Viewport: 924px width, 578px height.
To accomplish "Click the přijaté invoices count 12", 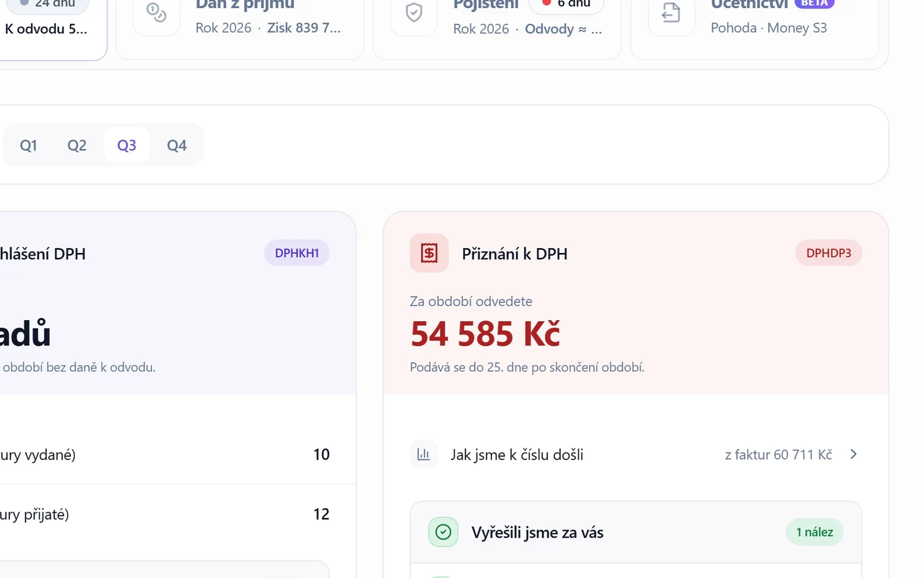I will 322,514.
